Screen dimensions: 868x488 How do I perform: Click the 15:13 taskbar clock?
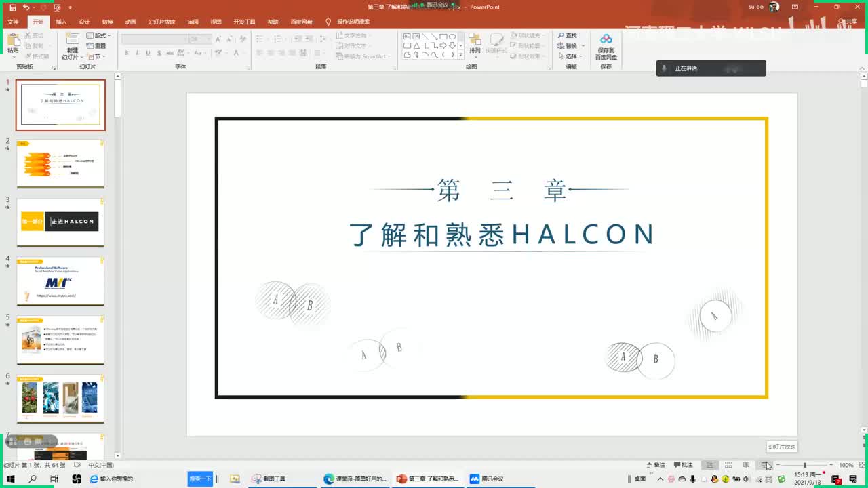tap(807, 479)
